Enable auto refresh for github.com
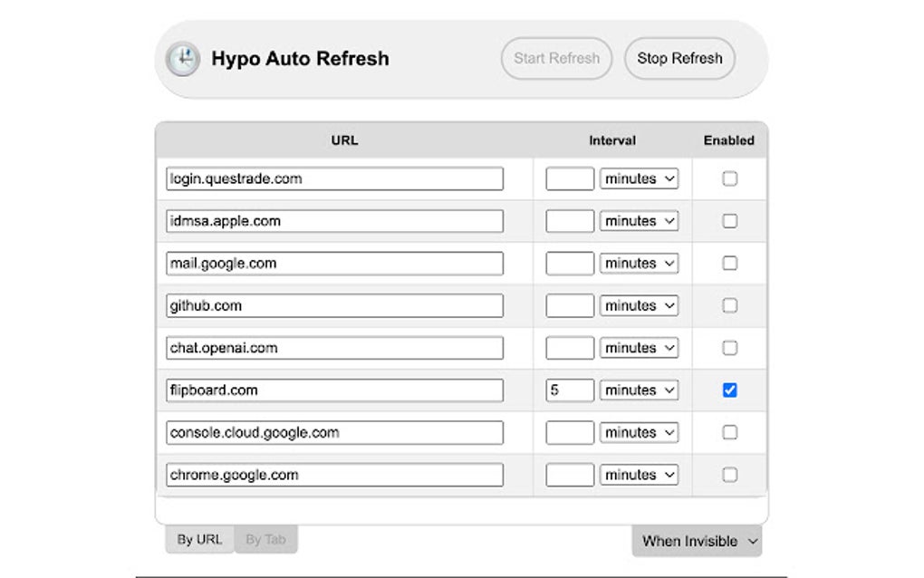The width and height of the screenshot is (924, 578). [x=730, y=305]
